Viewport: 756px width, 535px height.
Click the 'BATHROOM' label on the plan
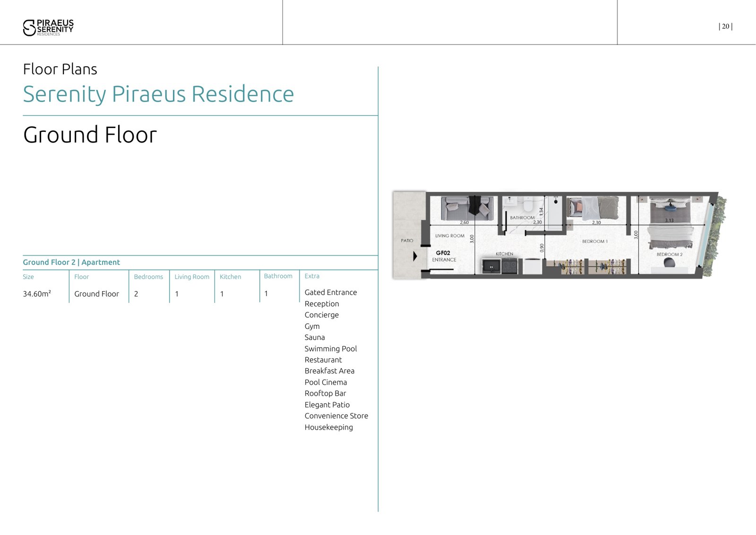click(x=522, y=218)
